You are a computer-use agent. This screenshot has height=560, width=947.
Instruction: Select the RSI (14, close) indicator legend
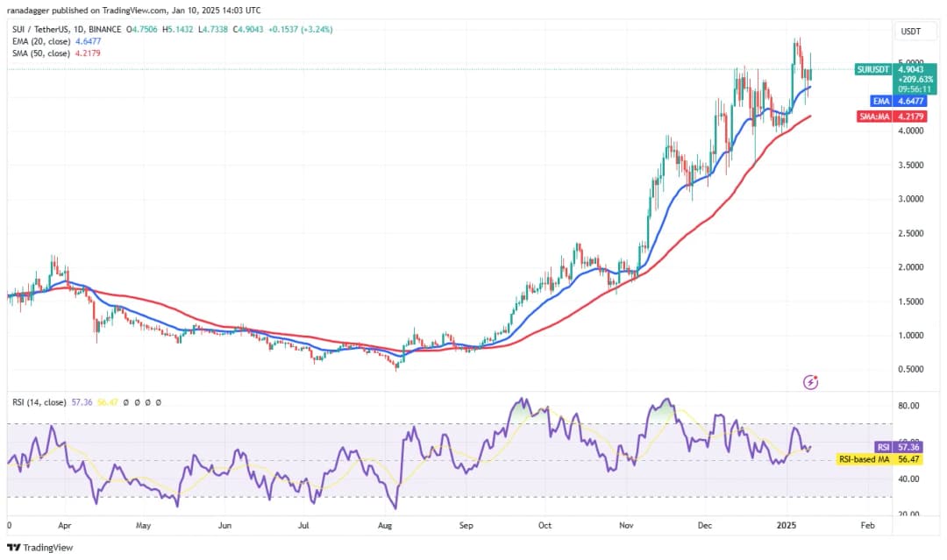point(39,402)
